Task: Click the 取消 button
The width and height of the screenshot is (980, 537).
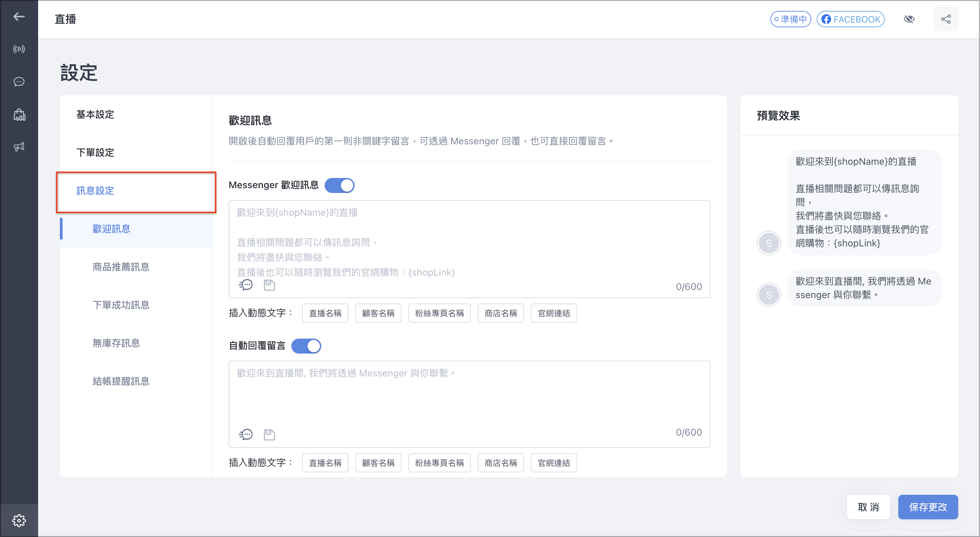Action: pyautogui.click(x=868, y=507)
